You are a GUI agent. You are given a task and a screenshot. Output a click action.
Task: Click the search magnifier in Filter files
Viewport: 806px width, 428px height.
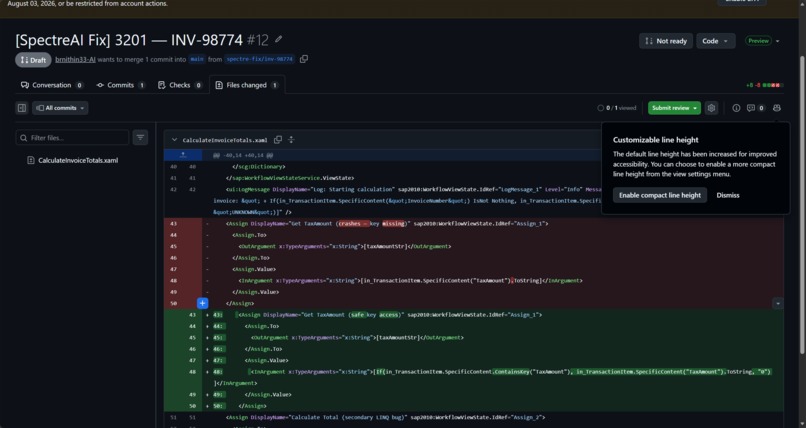24,138
